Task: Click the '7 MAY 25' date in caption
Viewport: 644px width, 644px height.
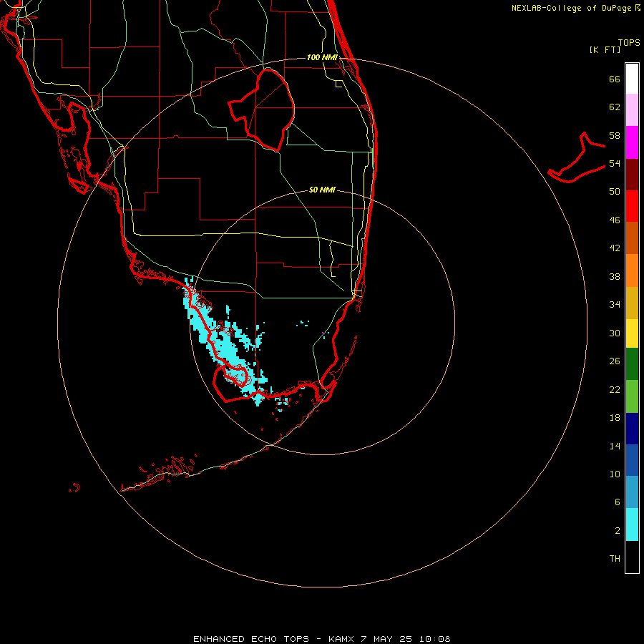Action: [x=386, y=639]
